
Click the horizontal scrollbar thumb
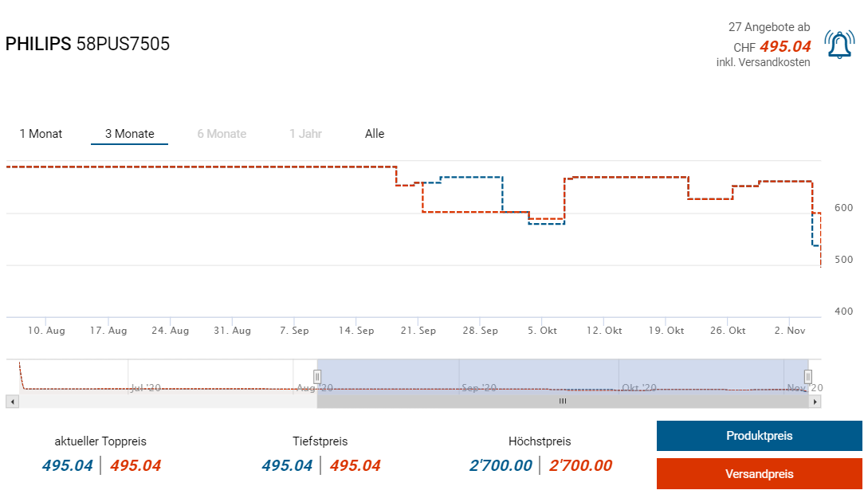(563, 402)
